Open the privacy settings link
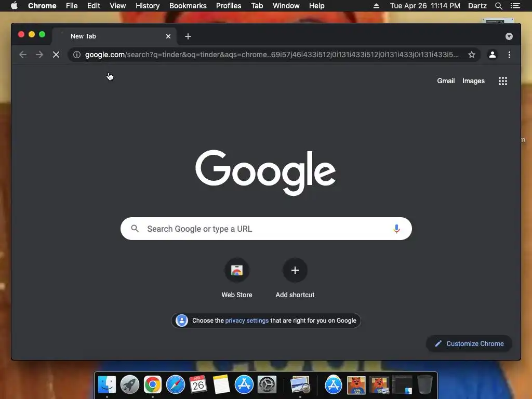 (x=247, y=321)
